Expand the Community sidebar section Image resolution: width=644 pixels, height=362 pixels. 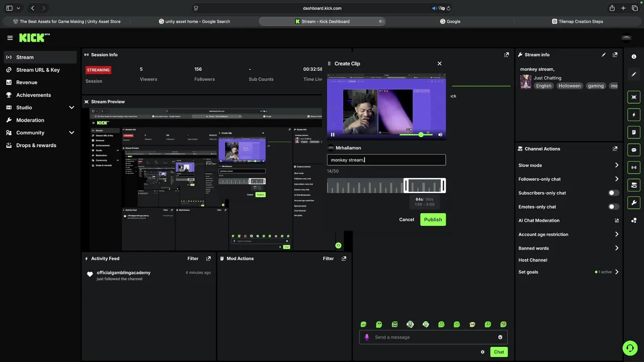tap(71, 133)
